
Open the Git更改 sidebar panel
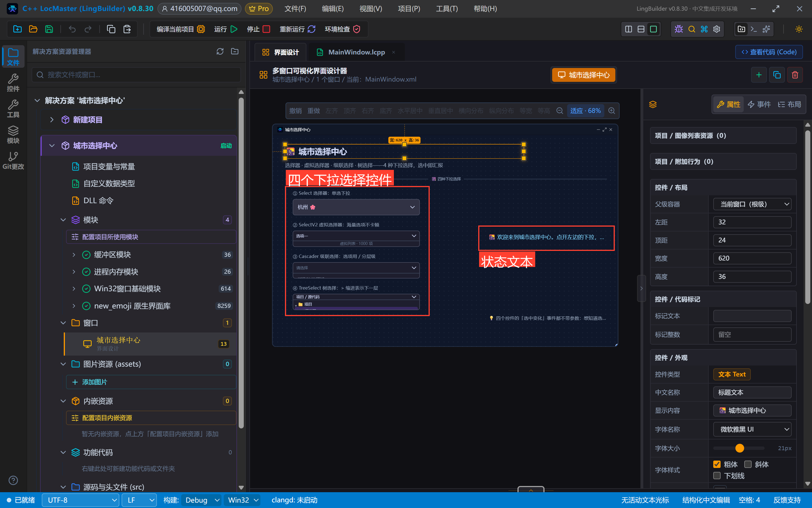pos(13,161)
